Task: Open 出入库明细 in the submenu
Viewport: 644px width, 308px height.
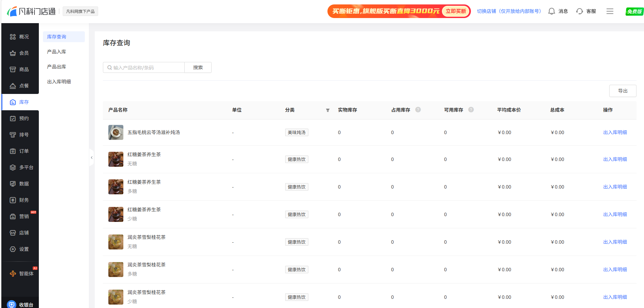Action: pos(59,82)
